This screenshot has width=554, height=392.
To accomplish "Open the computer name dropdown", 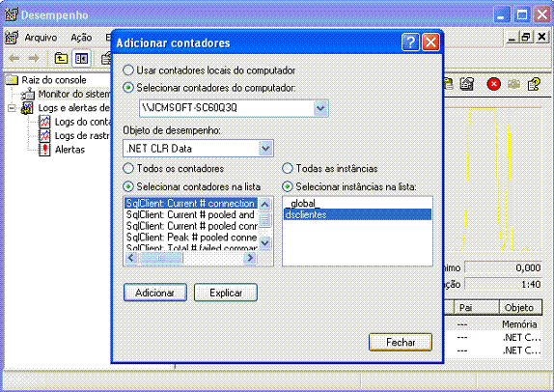I will (320, 108).
